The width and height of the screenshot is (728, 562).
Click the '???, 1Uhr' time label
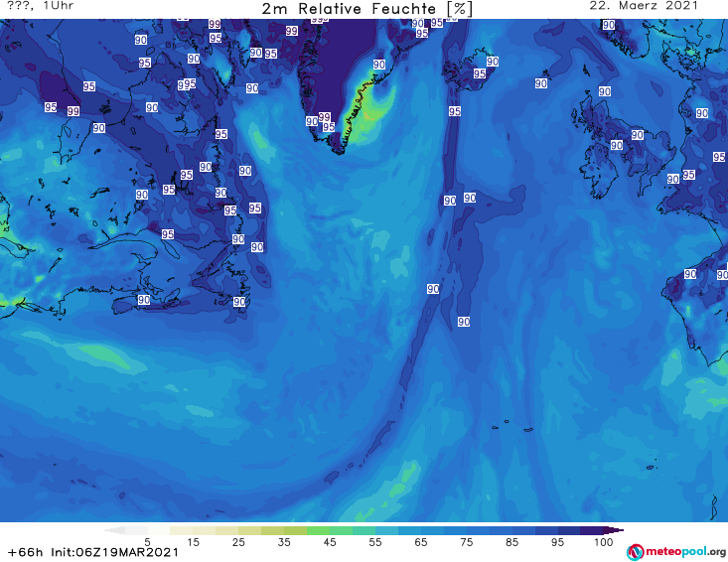pyautogui.click(x=41, y=6)
